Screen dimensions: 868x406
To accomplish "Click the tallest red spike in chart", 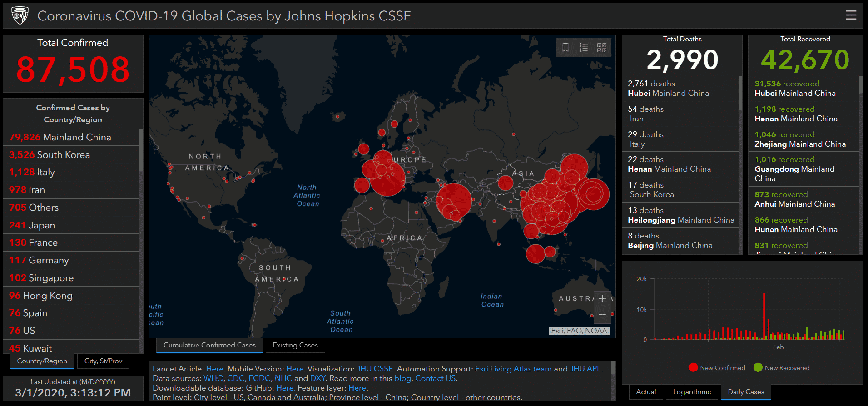I will click(x=764, y=316).
